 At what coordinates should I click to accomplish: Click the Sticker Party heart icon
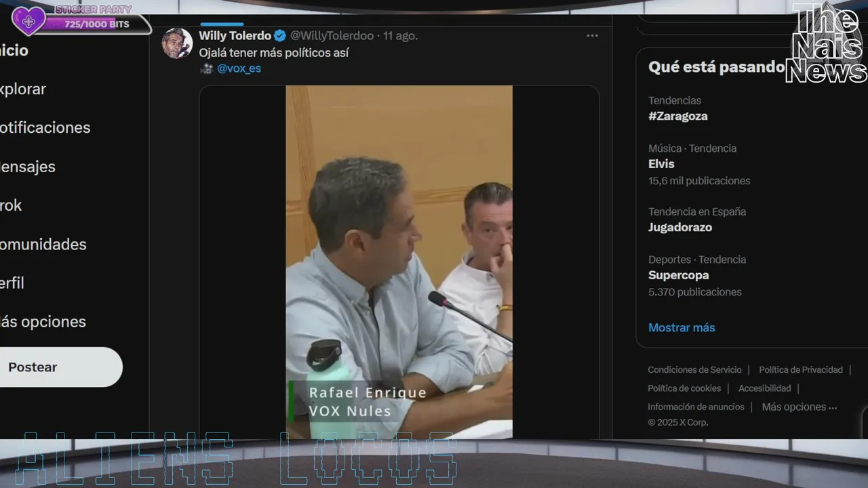tap(28, 21)
